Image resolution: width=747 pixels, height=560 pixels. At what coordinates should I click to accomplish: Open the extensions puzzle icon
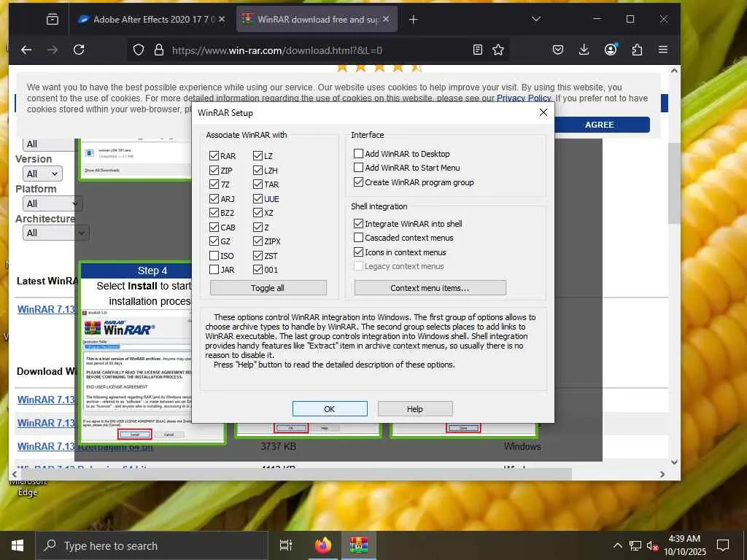(x=637, y=50)
